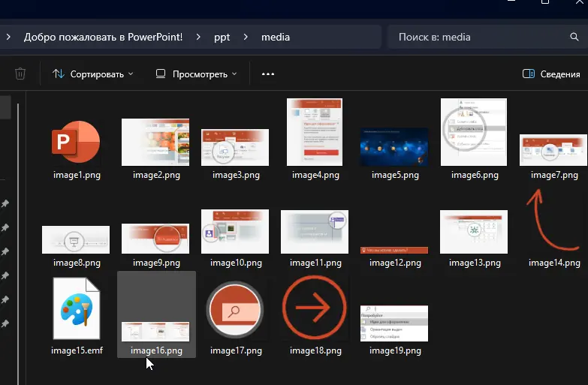Click the see more three-dots icon
588x385 pixels.
[x=267, y=74]
